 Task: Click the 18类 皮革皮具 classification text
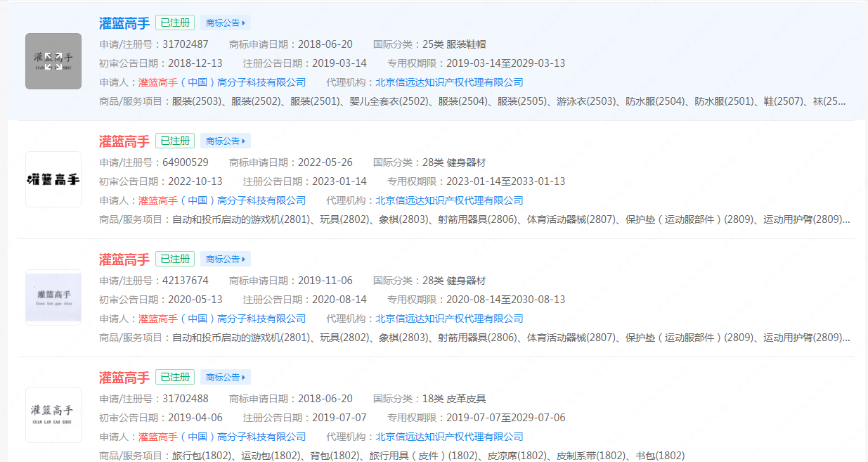(454, 398)
